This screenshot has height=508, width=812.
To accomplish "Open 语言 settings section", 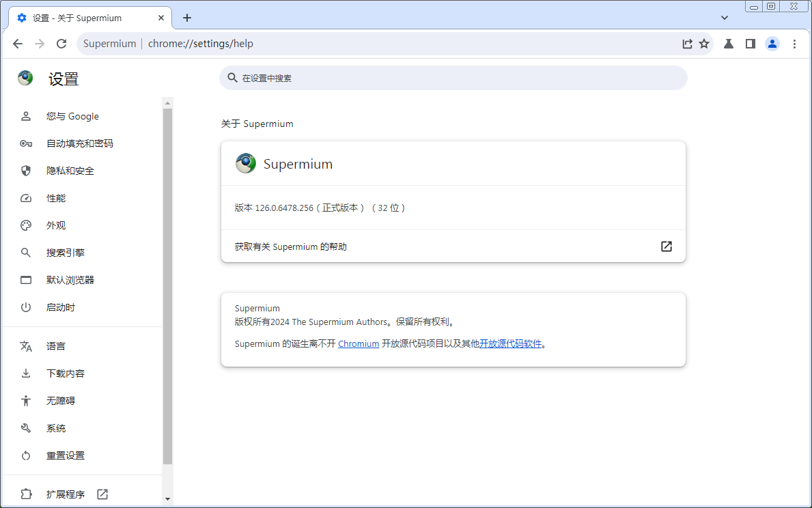I will 83,346.
